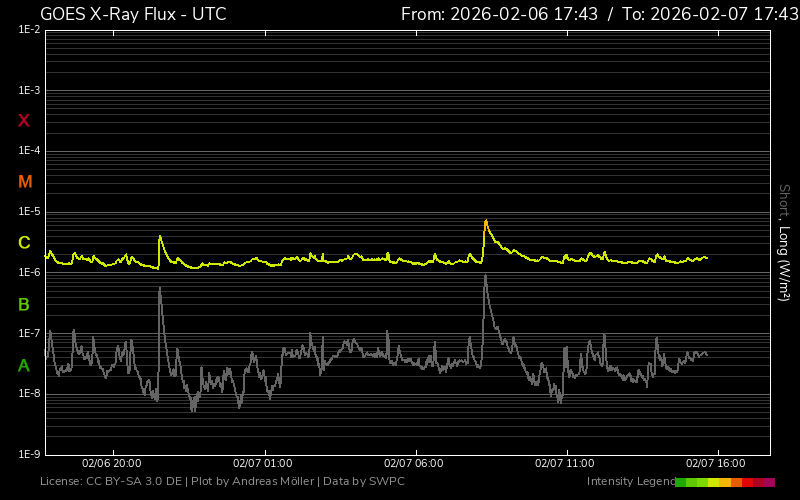Click the 02/07 01:00 time axis label
The image size is (800, 500).
coord(262,464)
